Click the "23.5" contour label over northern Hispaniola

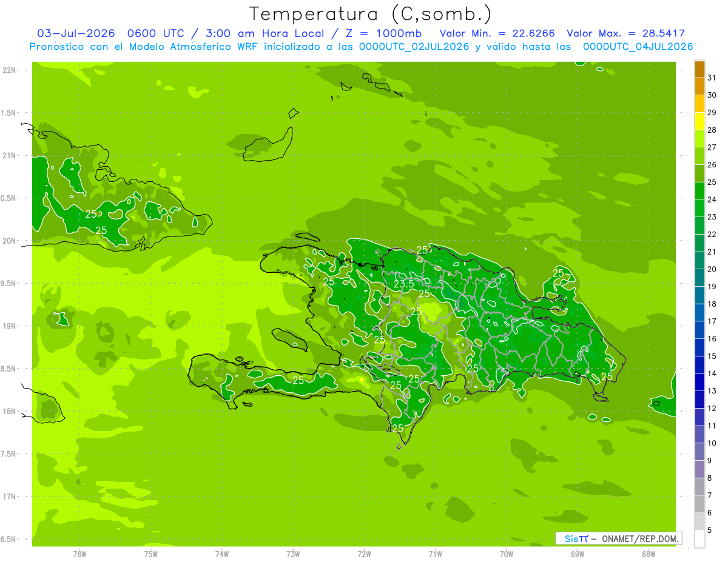coord(404,283)
